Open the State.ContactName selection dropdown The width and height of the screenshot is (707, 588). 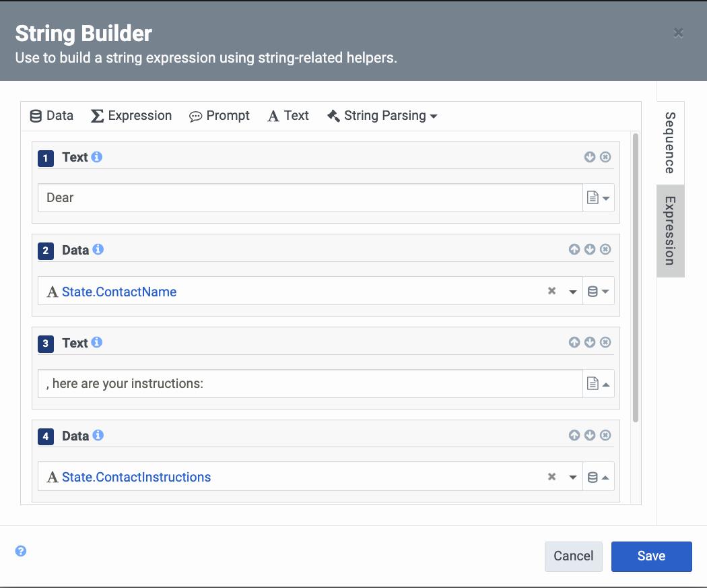tap(573, 291)
